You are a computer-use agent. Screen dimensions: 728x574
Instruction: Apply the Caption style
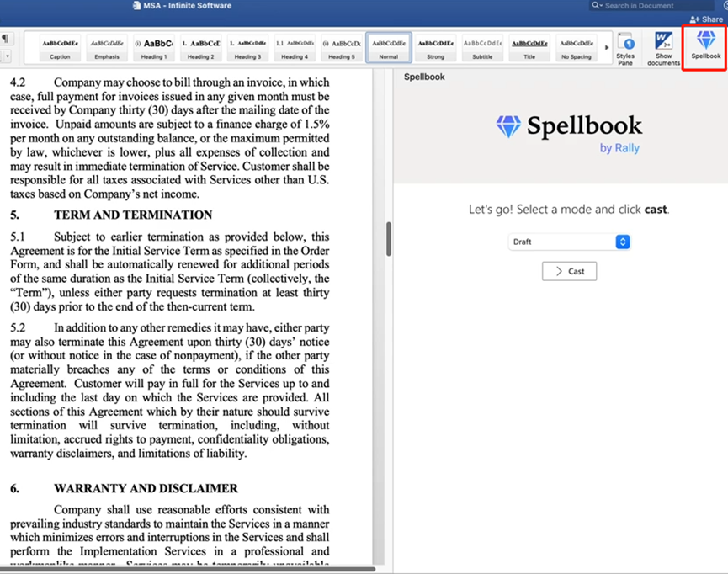coord(60,47)
